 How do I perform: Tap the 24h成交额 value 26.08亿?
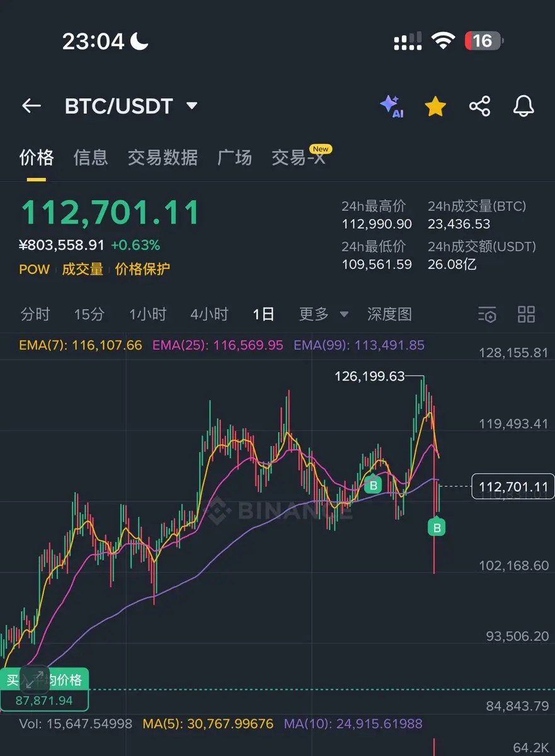(452, 264)
